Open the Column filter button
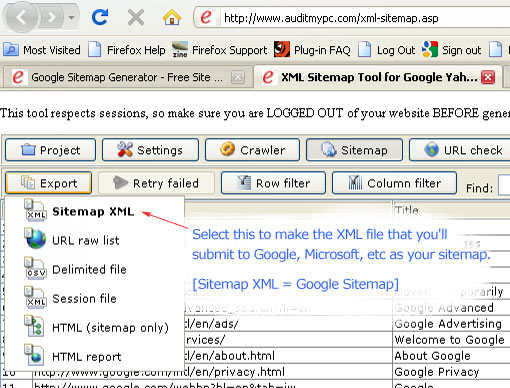The image size is (510, 388). [x=394, y=183]
